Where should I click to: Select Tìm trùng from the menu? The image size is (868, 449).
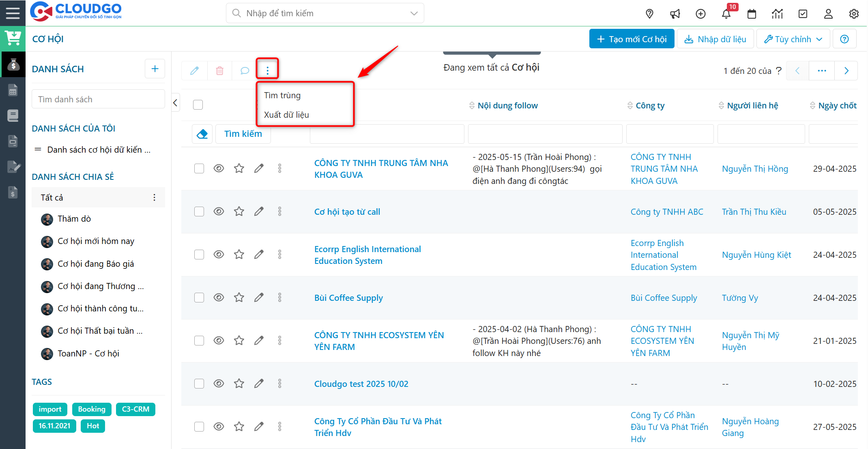click(282, 95)
